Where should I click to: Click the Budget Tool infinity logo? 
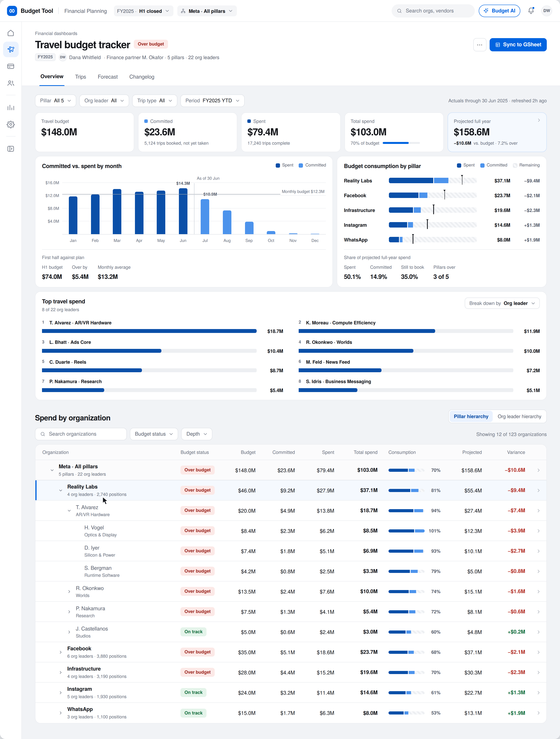(12, 11)
